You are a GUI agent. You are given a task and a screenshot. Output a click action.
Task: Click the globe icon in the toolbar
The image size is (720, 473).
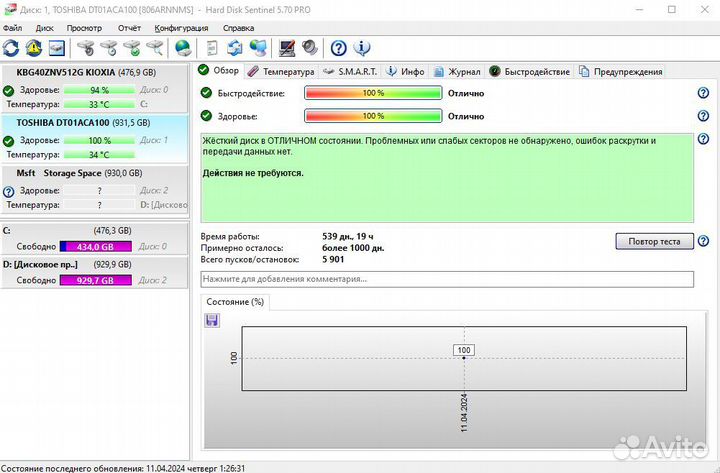(183, 47)
